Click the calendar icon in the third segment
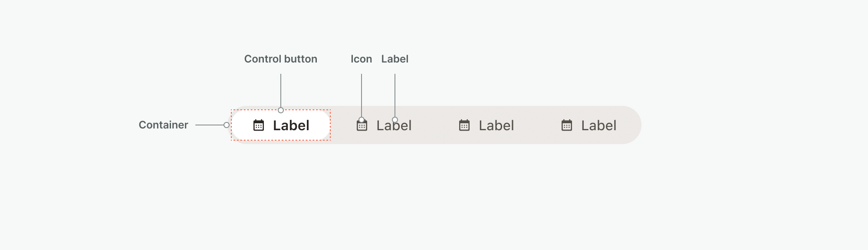 pyautogui.click(x=464, y=125)
